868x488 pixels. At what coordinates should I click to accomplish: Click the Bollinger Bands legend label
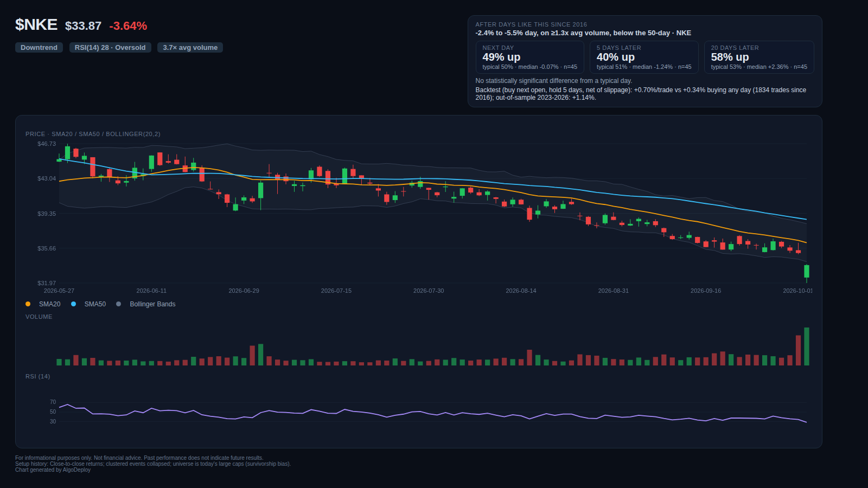(152, 304)
